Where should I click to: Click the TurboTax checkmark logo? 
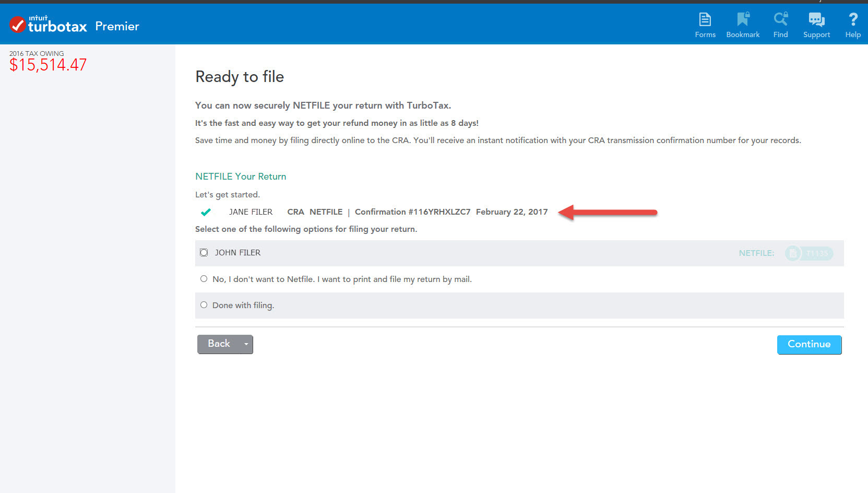pyautogui.click(x=17, y=25)
